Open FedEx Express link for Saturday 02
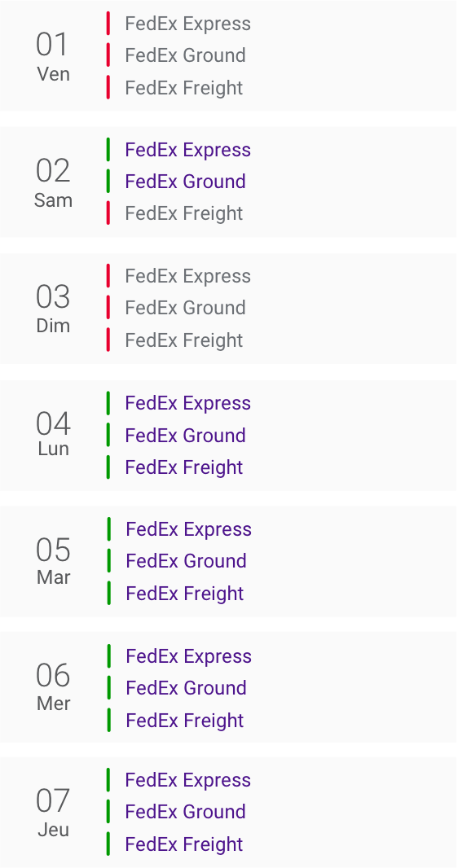This screenshot has width=458, height=868. (187, 150)
